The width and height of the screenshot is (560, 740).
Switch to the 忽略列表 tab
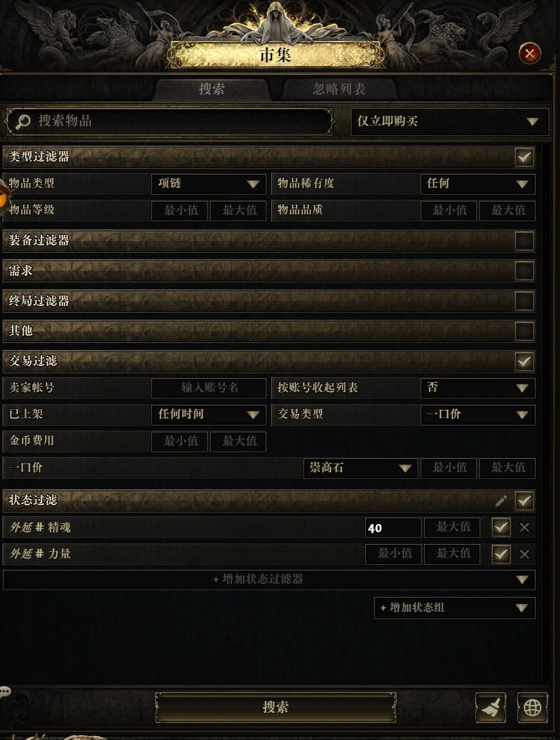(339, 89)
